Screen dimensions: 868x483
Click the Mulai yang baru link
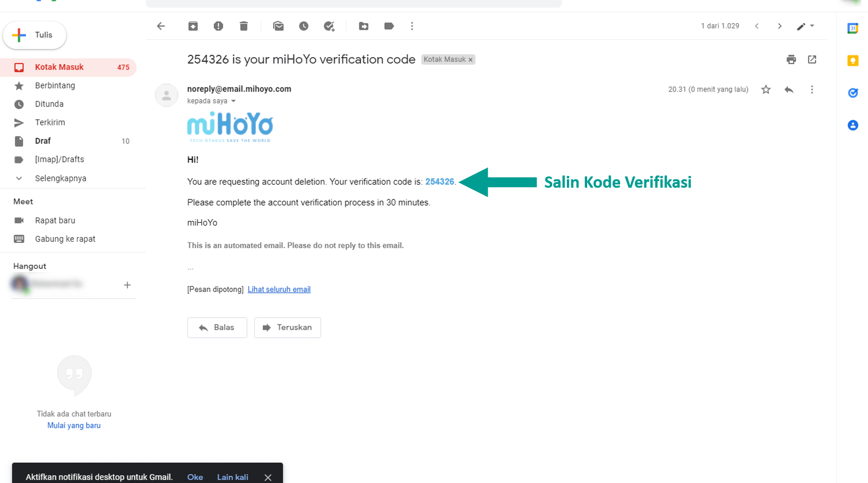[x=74, y=425]
